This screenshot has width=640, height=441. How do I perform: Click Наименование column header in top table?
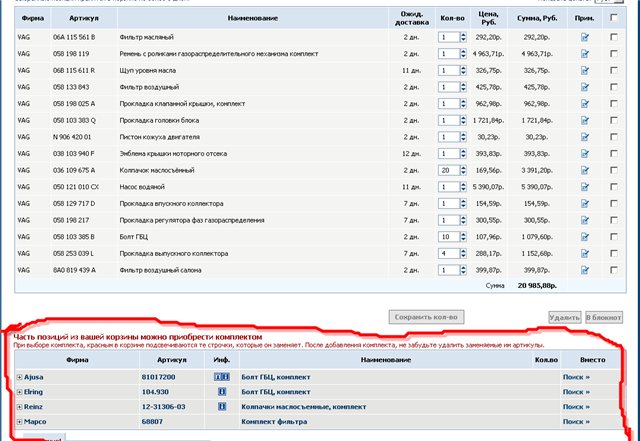[253, 18]
